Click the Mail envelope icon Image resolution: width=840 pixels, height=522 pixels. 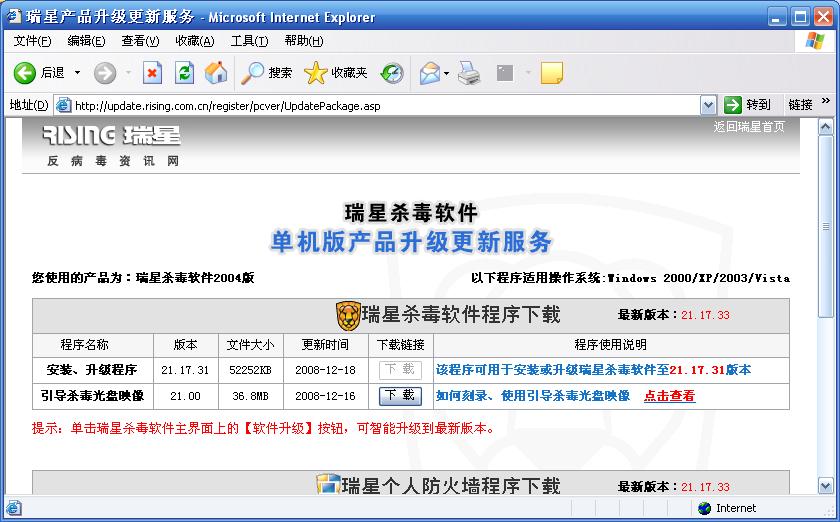(x=430, y=73)
